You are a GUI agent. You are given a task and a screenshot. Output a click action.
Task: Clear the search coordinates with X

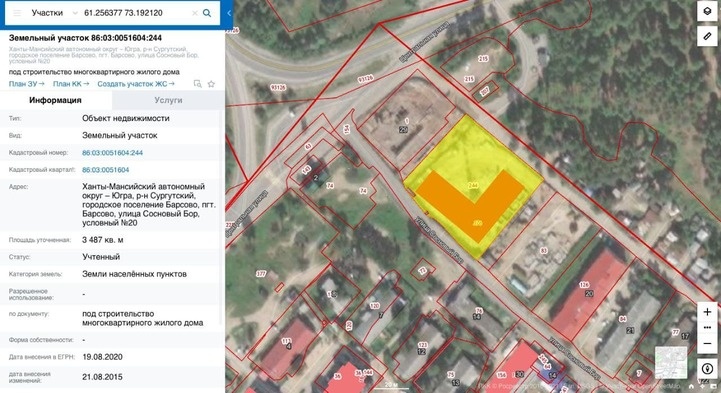tap(195, 13)
